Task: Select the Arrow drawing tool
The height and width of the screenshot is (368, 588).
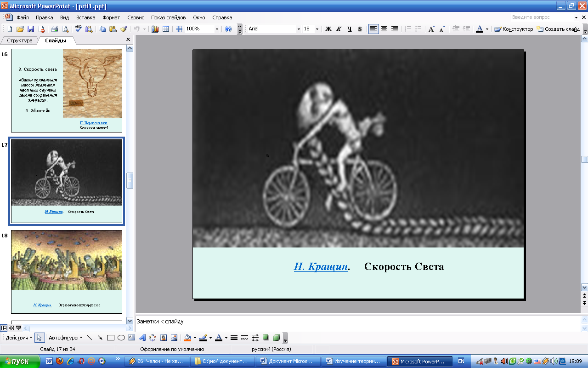Action: (100, 338)
